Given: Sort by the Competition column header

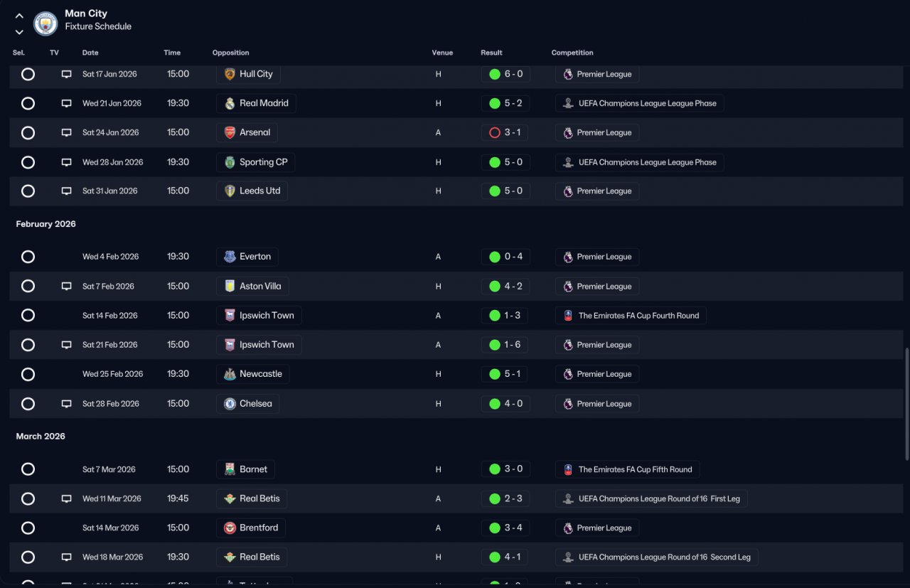Looking at the screenshot, I should click(x=572, y=53).
